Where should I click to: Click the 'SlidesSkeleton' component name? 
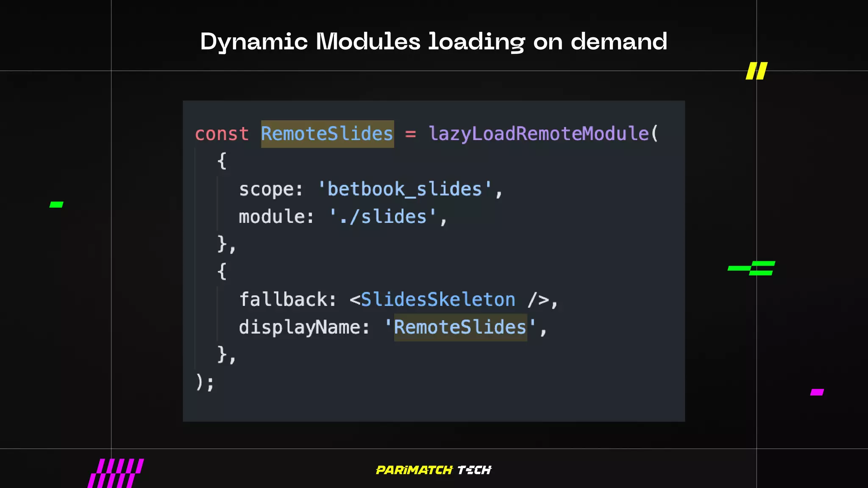(x=438, y=299)
